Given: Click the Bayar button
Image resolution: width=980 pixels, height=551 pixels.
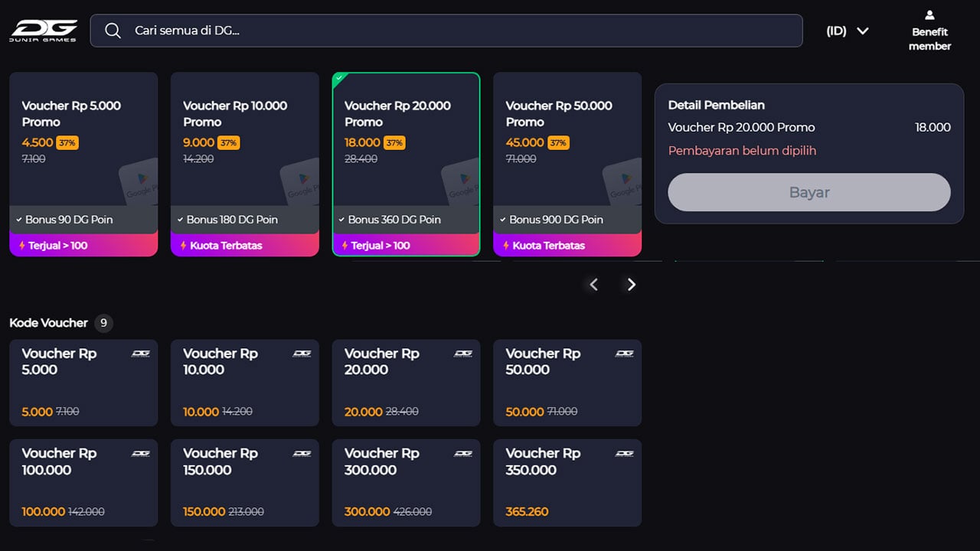Looking at the screenshot, I should click(x=809, y=192).
